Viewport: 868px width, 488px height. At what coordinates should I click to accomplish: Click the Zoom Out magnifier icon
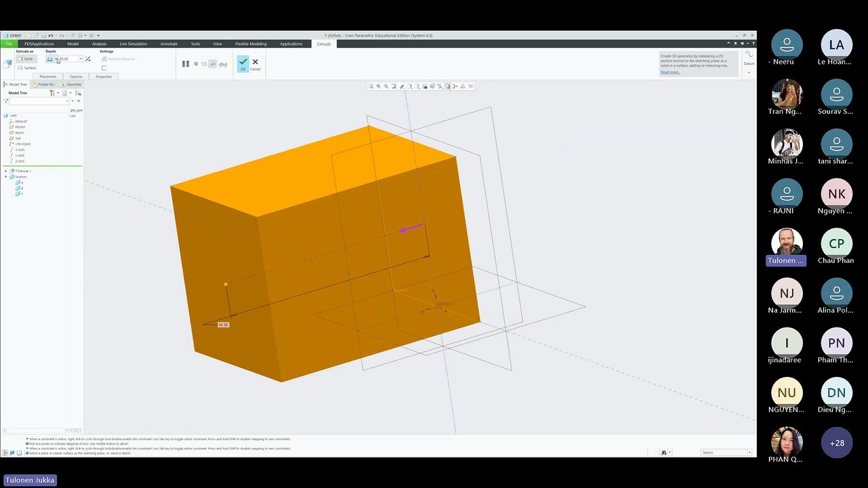tap(386, 86)
